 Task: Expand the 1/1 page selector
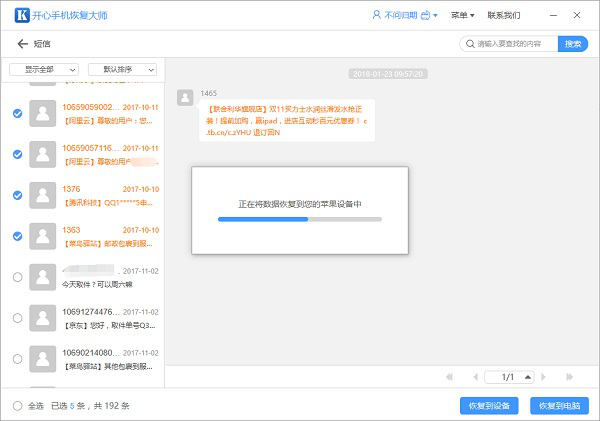point(510,377)
